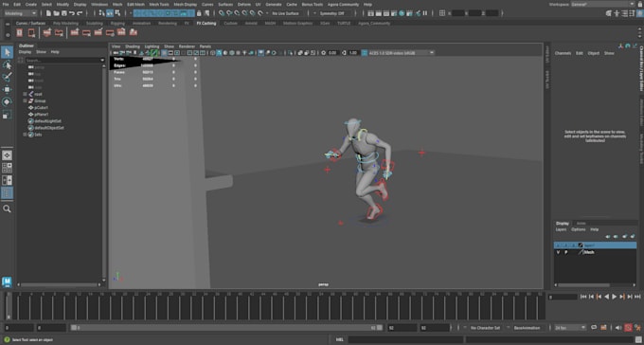Activate the Lasso select tool
The width and height of the screenshot is (644, 345).
pyautogui.click(x=7, y=65)
